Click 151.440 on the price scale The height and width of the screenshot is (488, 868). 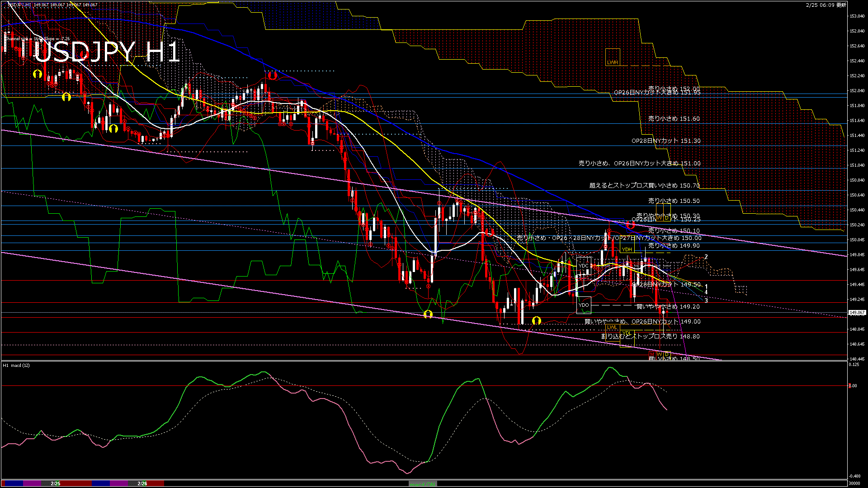click(857, 136)
